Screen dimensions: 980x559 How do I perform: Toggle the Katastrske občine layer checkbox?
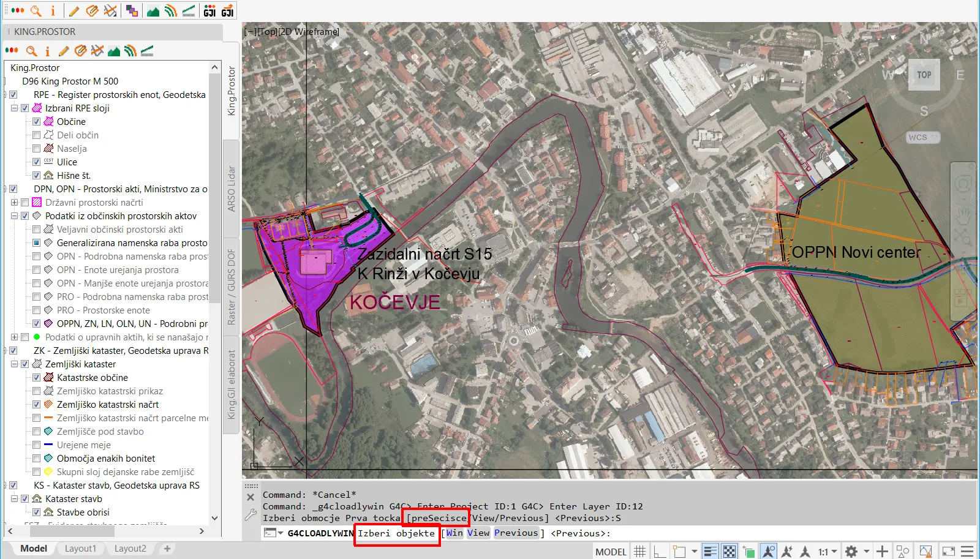click(x=36, y=378)
